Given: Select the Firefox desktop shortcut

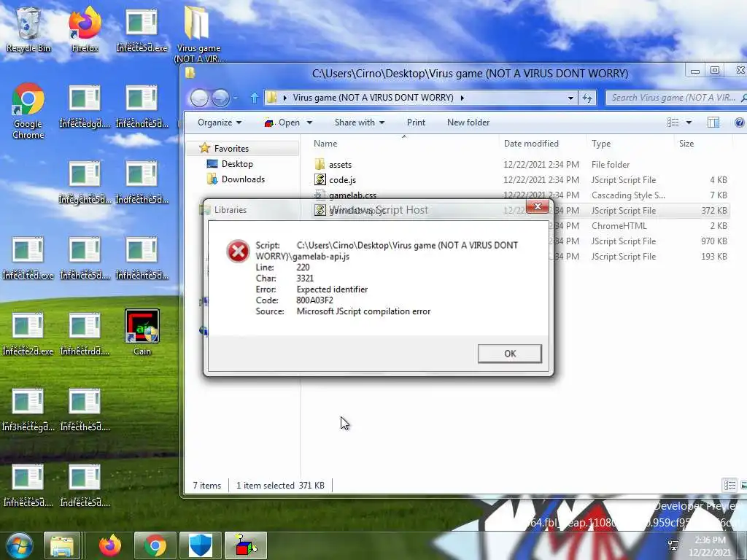Looking at the screenshot, I should [85, 29].
